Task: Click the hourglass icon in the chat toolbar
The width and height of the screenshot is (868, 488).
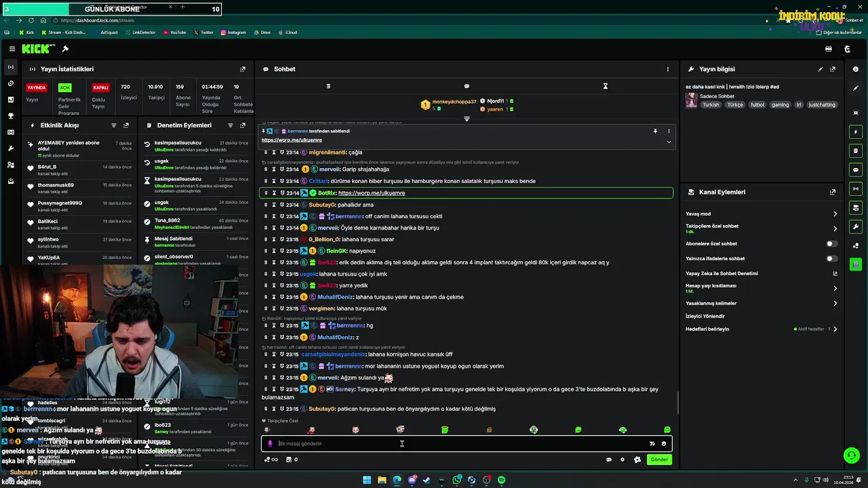Action: 606,86
